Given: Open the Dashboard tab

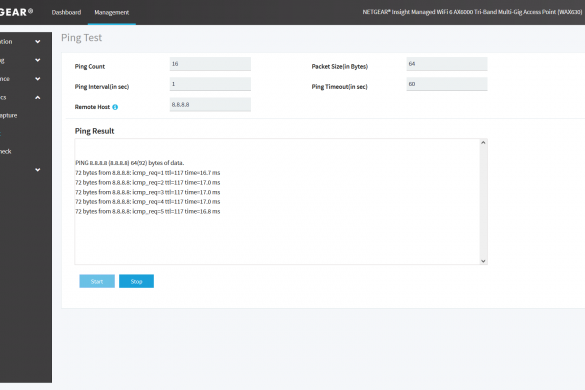Looking at the screenshot, I should pos(66,12).
